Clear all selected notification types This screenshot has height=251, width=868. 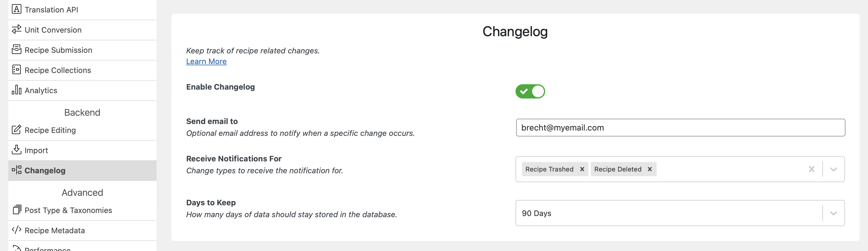point(811,169)
